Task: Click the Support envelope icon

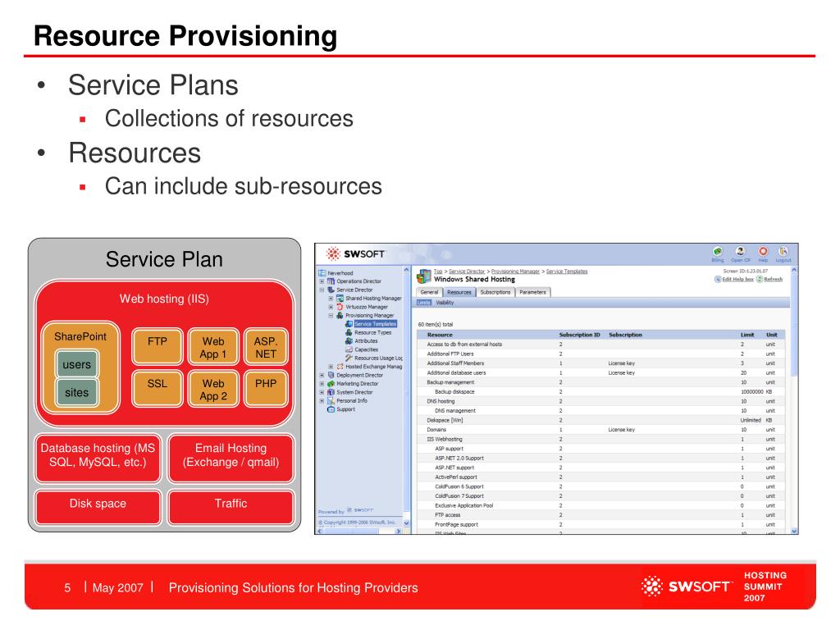Action: pyautogui.click(x=331, y=409)
